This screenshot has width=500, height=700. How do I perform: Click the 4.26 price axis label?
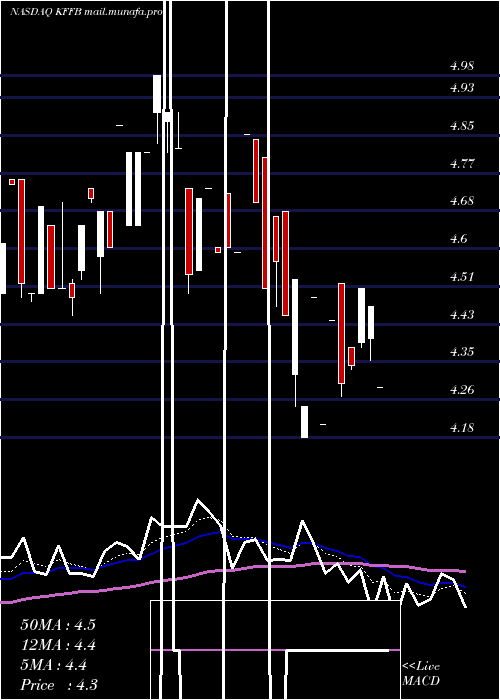pyautogui.click(x=462, y=390)
